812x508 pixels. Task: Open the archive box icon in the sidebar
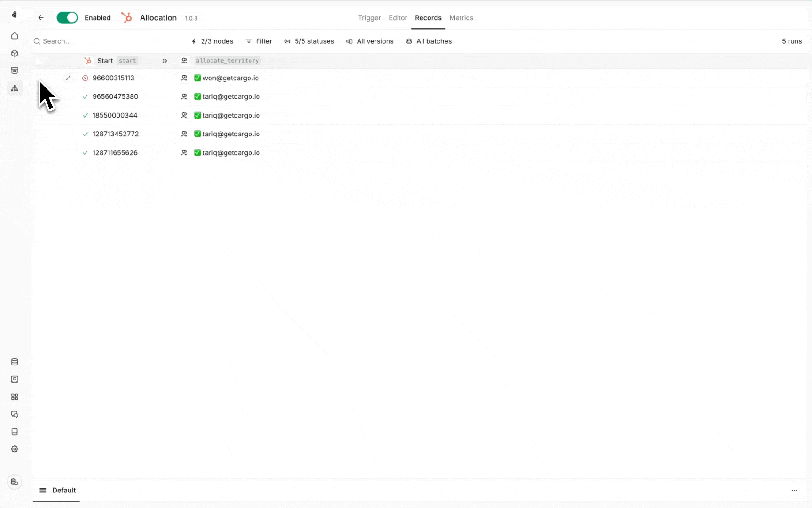click(x=15, y=71)
